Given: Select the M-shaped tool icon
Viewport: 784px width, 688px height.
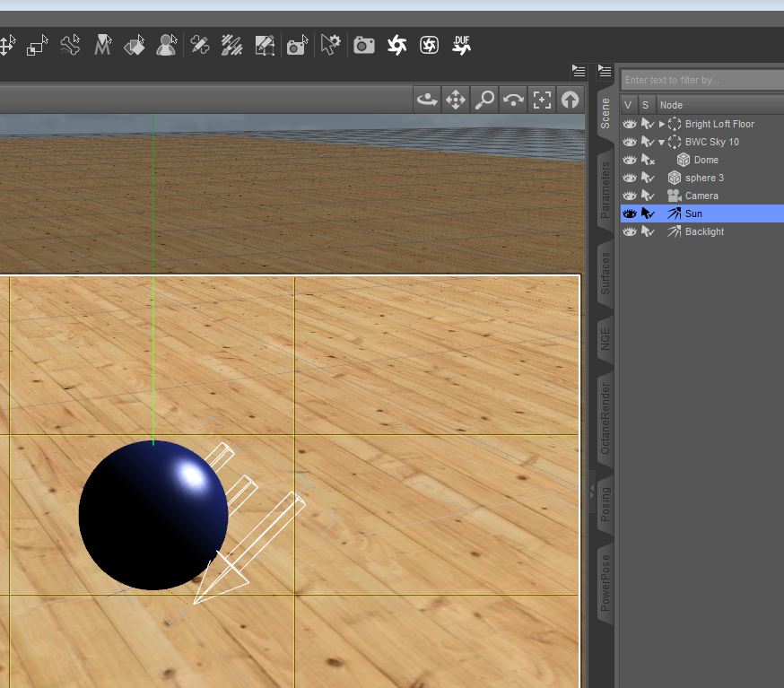Looking at the screenshot, I should tap(102, 45).
